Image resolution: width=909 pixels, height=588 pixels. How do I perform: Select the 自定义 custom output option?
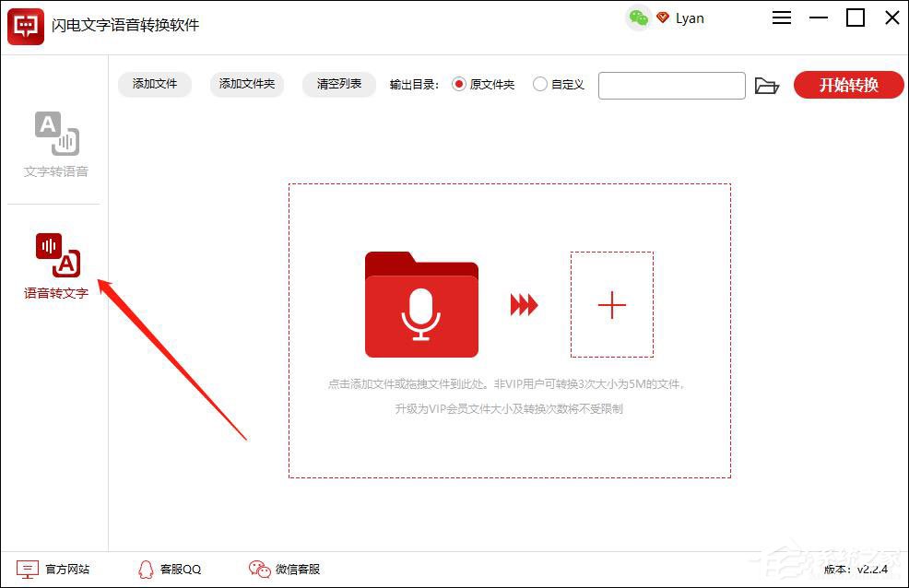click(540, 84)
